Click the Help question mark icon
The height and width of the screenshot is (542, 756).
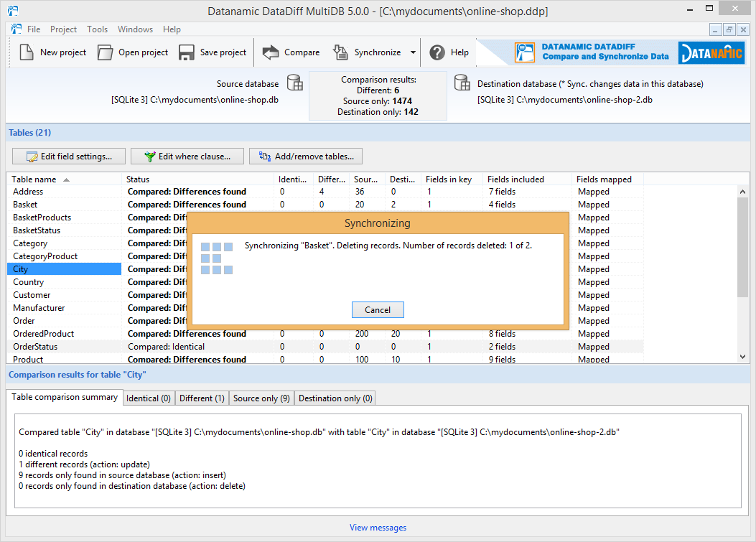pos(437,52)
